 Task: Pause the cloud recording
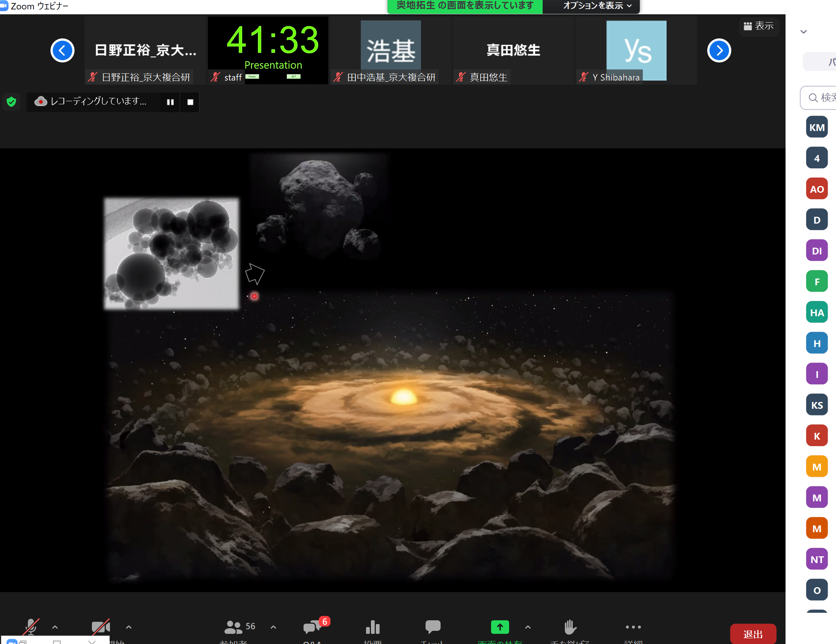[170, 102]
